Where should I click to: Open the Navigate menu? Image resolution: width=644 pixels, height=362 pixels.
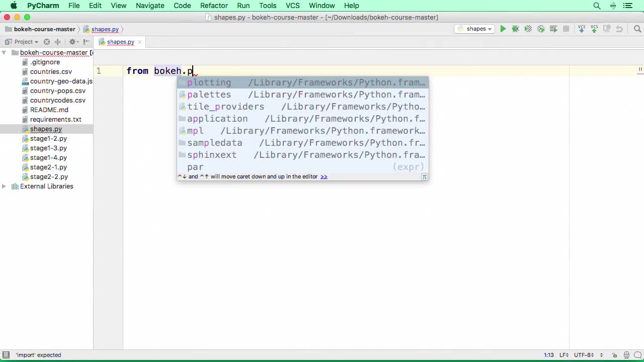click(150, 6)
